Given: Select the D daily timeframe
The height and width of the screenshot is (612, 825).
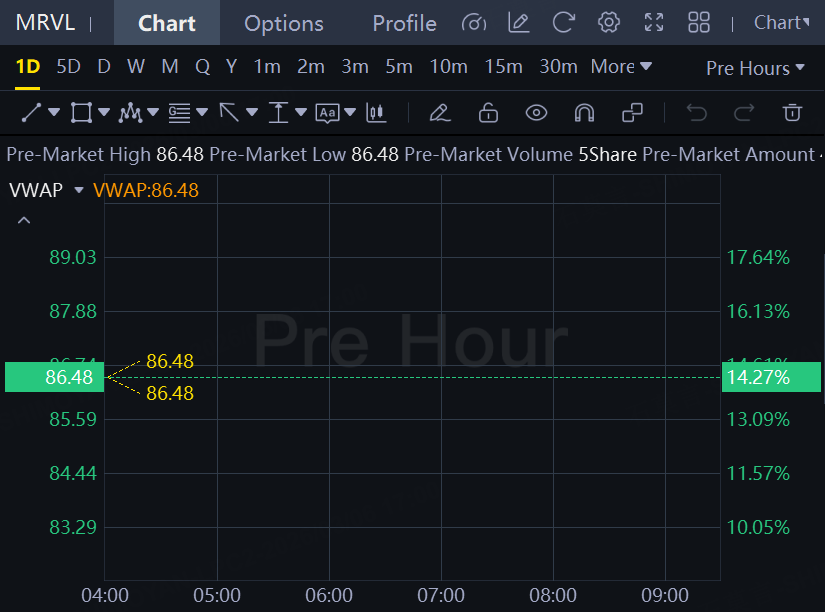Looking at the screenshot, I should pyautogui.click(x=104, y=67).
